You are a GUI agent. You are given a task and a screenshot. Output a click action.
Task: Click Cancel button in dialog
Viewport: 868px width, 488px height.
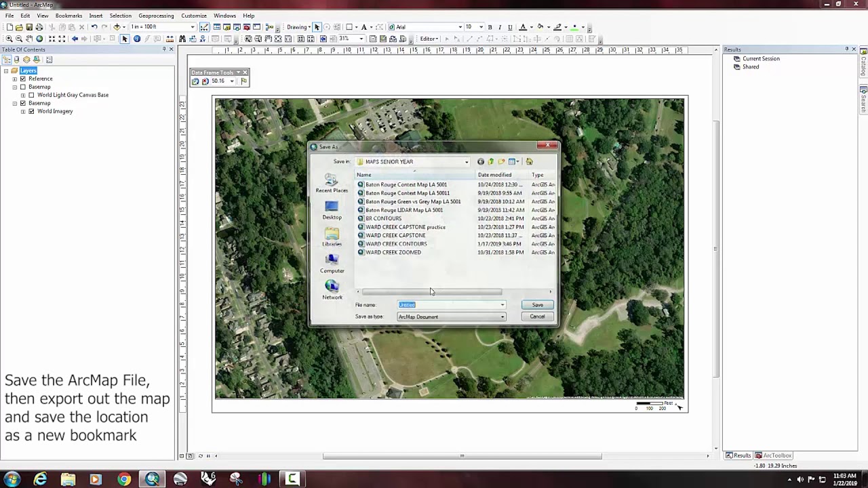point(537,317)
